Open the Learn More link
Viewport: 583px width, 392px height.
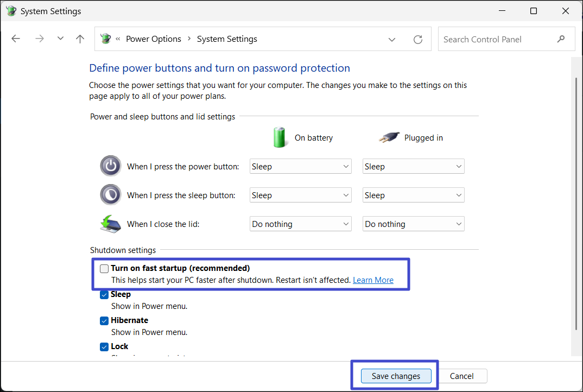click(373, 280)
